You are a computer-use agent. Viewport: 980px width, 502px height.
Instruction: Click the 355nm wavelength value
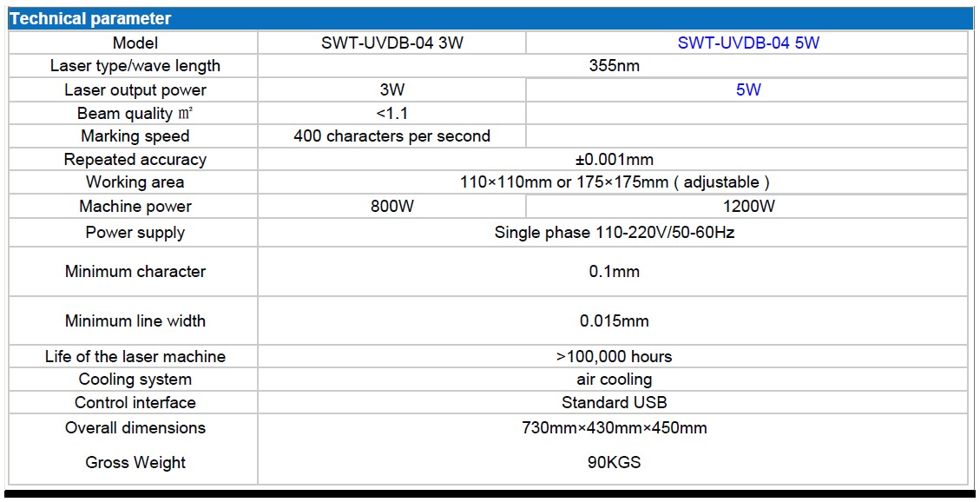614,66
